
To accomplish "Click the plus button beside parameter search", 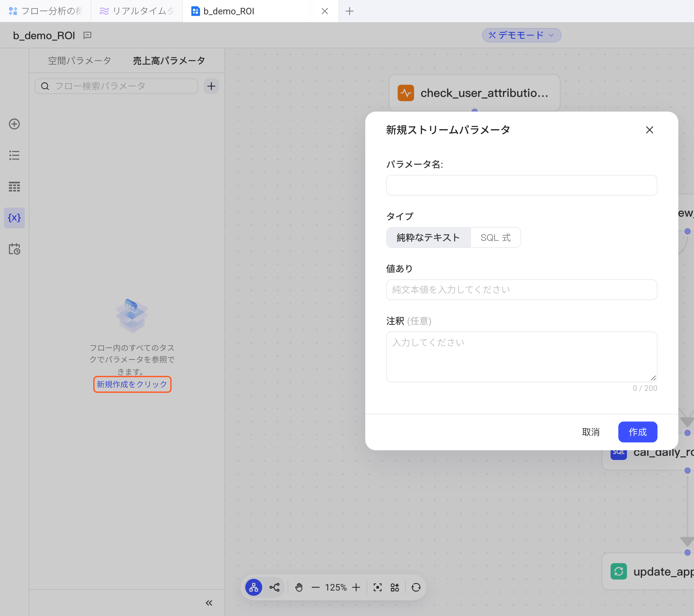I will point(211,86).
